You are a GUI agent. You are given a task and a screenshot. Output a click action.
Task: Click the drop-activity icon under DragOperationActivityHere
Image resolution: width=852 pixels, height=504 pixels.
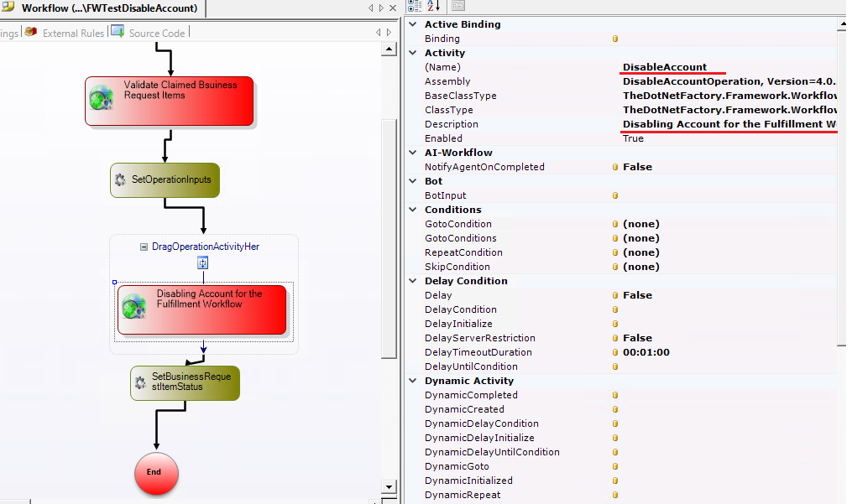202,262
